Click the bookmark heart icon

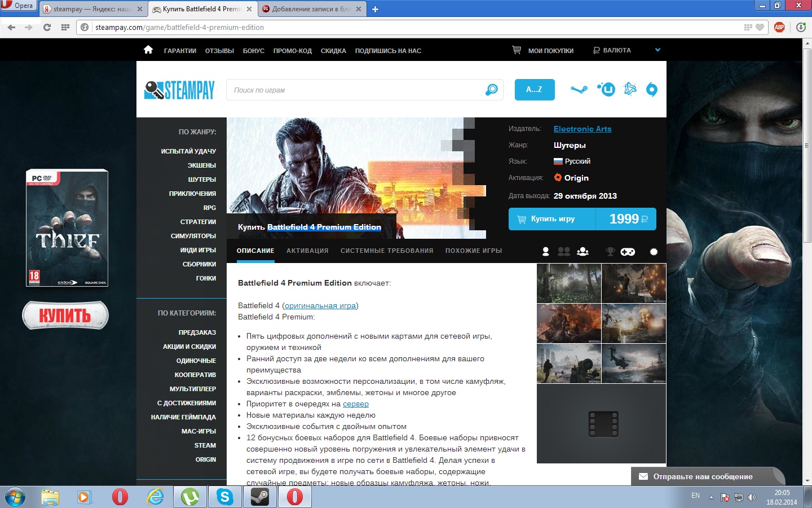(760, 27)
